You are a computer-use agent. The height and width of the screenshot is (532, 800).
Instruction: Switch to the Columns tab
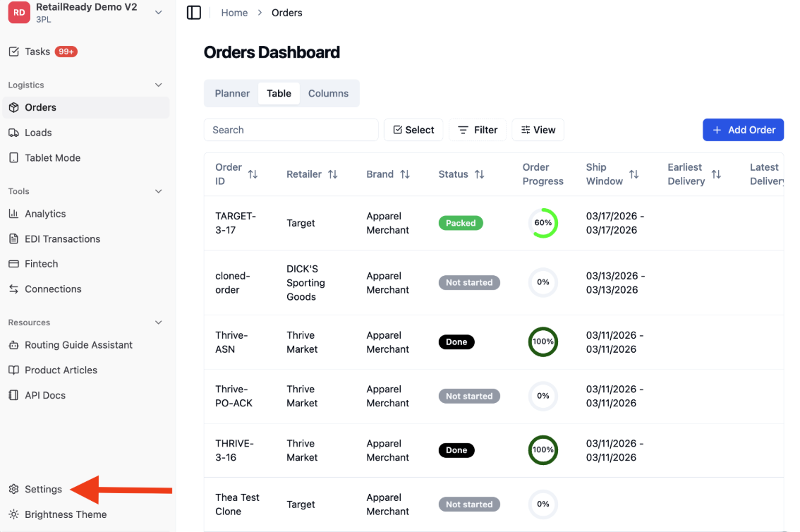click(x=328, y=93)
